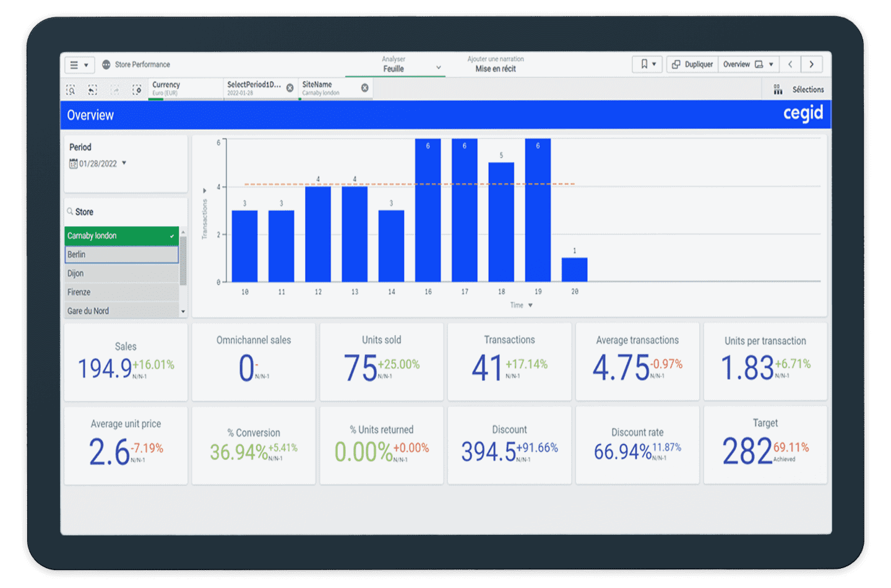This screenshot has height=588, width=891.
Task: Click the clear all selections icon
Action: coord(137,90)
